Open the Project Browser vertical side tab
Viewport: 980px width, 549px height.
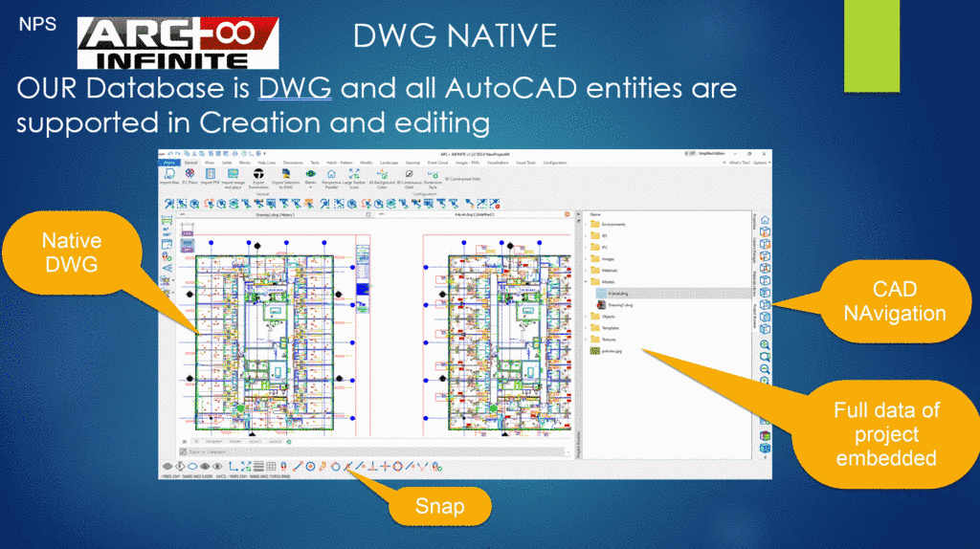point(754,316)
